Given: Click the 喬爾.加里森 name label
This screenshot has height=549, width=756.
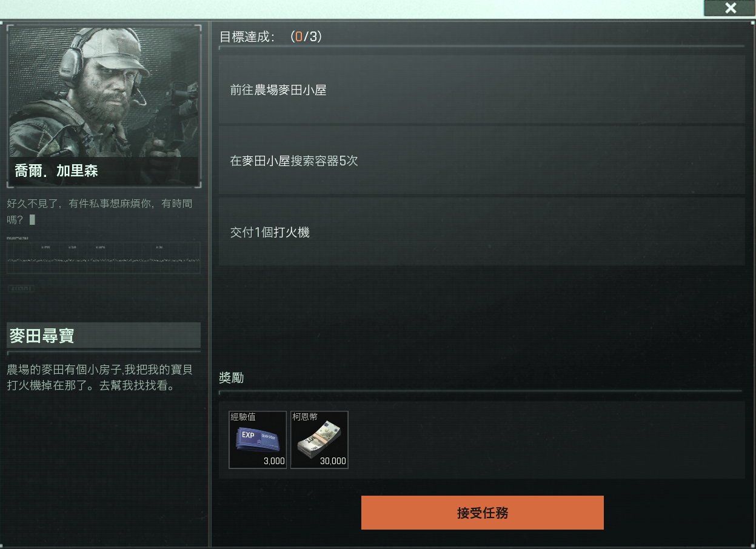Looking at the screenshot, I should click(56, 171).
